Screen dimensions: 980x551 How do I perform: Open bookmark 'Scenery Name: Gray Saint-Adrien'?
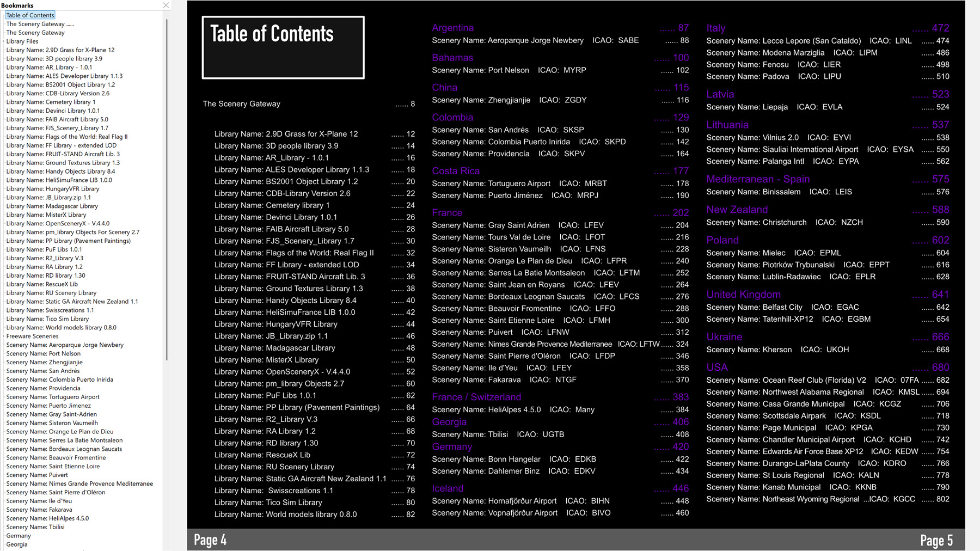pos(51,414)
